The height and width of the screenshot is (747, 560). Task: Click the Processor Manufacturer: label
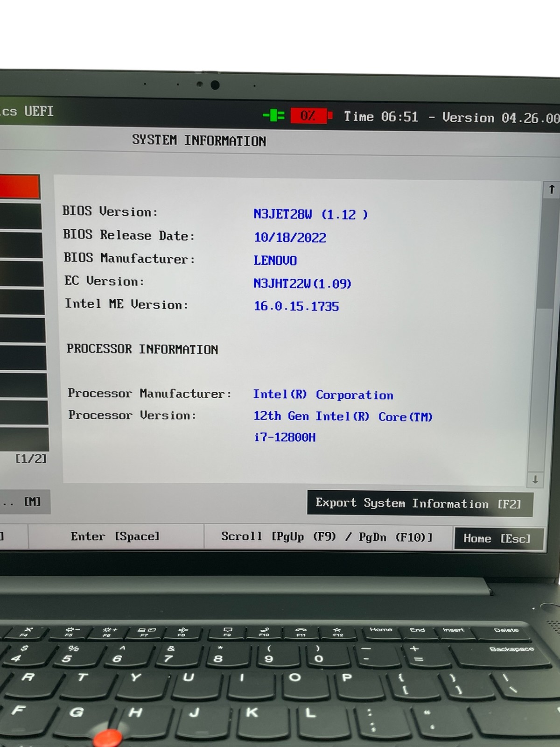149,394
